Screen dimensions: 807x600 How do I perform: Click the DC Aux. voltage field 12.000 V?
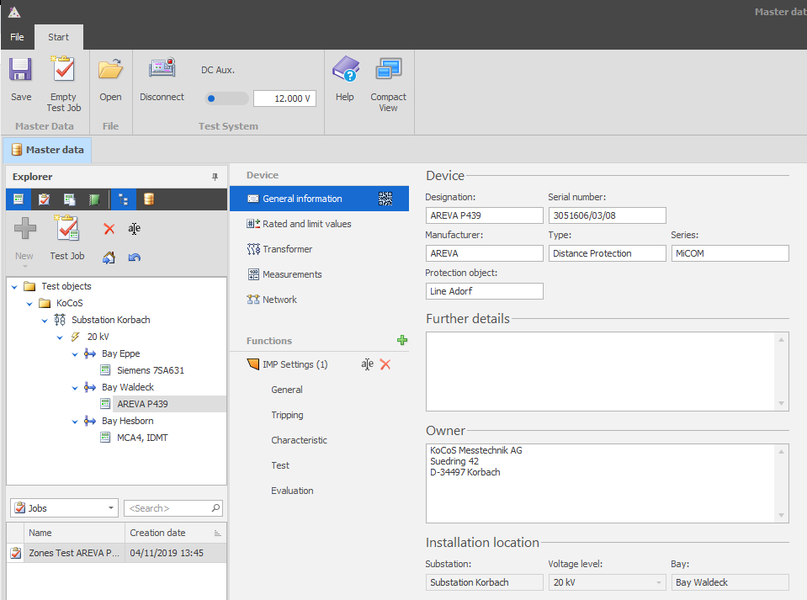tap(285, 98)
